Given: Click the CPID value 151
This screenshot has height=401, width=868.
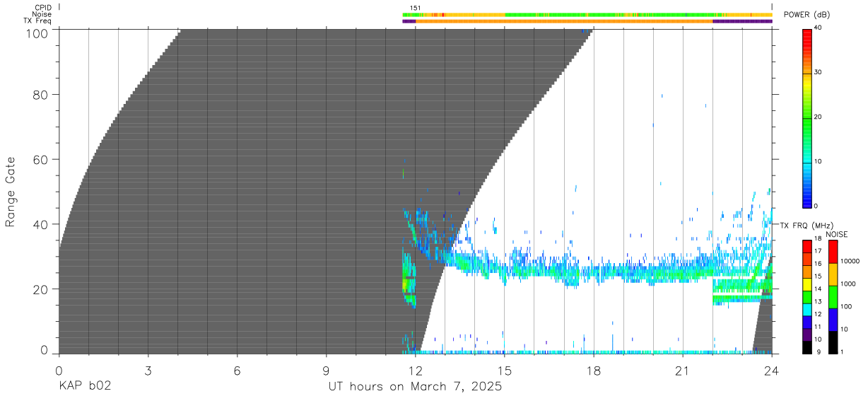Looking at the screenshot, I should click(x=416, y=8).
